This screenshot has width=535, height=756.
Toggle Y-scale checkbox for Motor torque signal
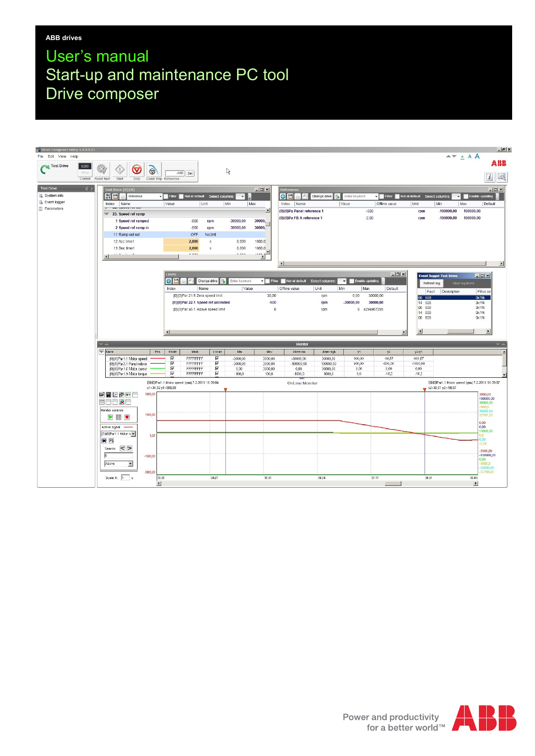pos(217,374)
